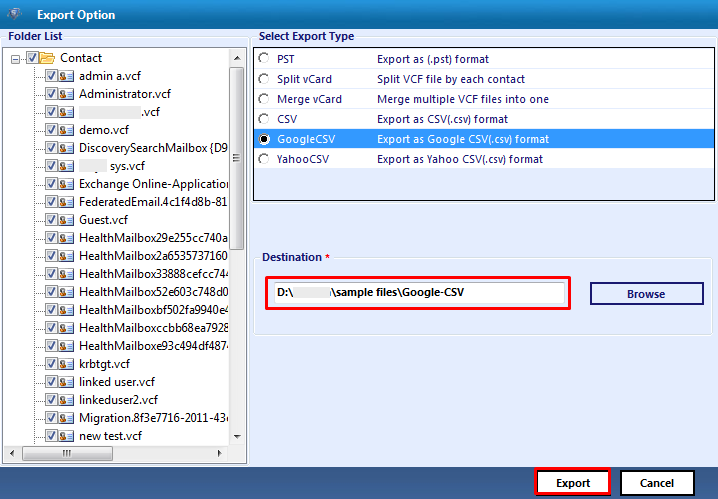Click contact card icon beside Administrator.vcf
Viewport: 718px width, 499px height.
[67, 94]
